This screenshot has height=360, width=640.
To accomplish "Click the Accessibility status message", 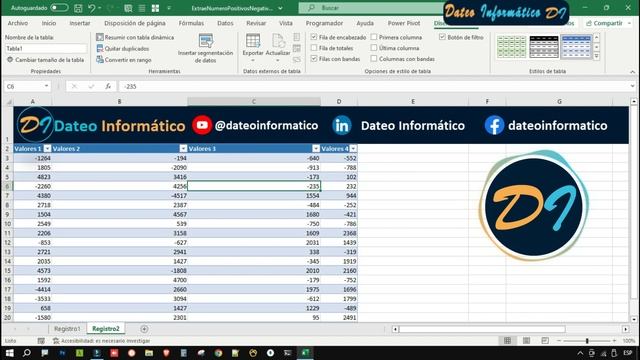I will point(102,340).
